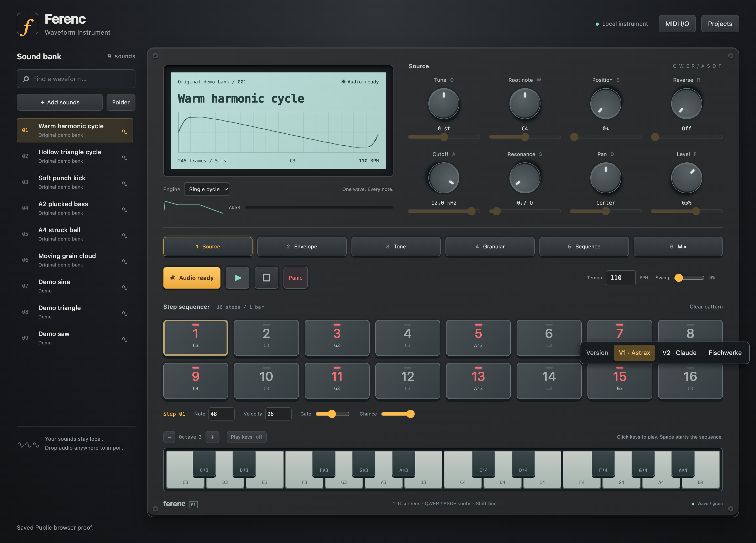Select the V2 · Claude version
The height and width of the screenshot is (543, 756).
tap(679, 353)
